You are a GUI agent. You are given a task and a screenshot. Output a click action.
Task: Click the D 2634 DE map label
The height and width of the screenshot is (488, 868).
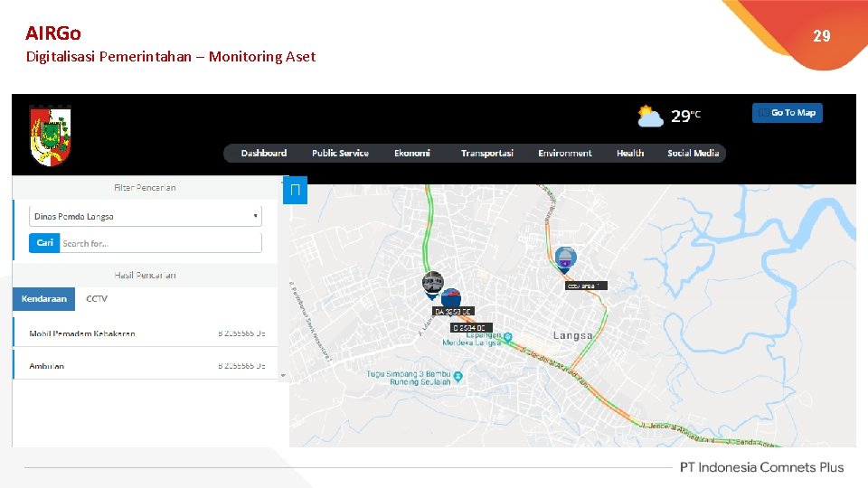tap(470, 328)
